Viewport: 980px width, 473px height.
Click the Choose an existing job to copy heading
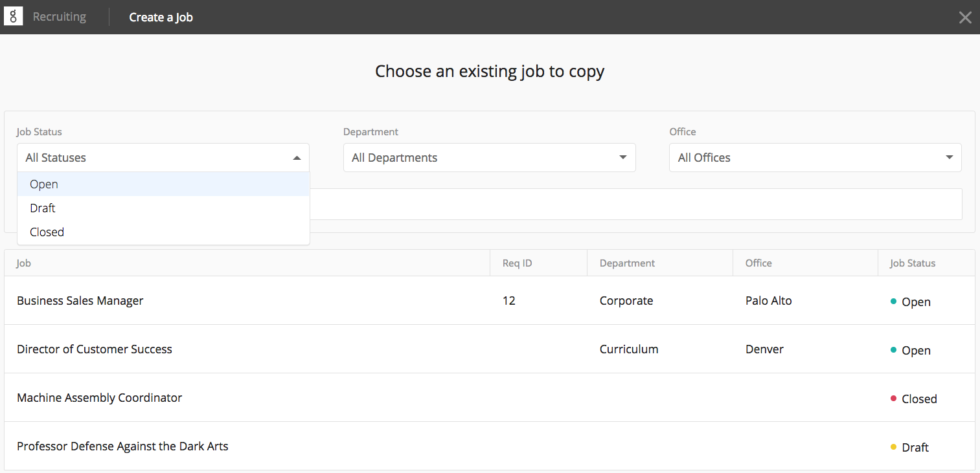pos(490,71)
